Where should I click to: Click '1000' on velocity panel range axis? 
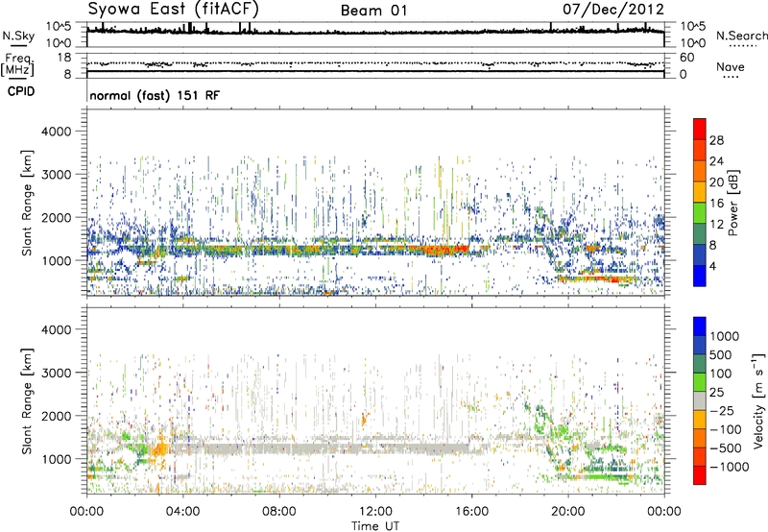[x=56, y=459]
